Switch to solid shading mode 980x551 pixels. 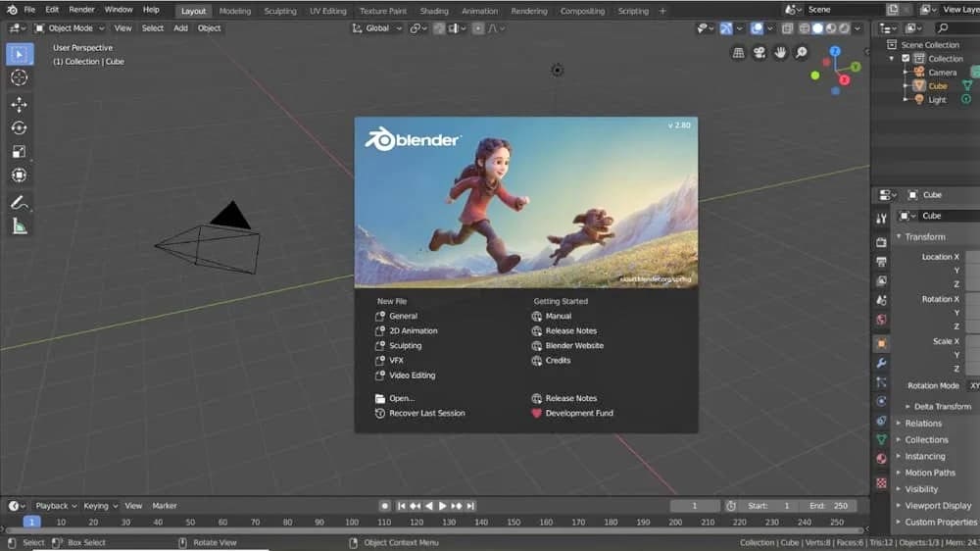tap(817, 28)
